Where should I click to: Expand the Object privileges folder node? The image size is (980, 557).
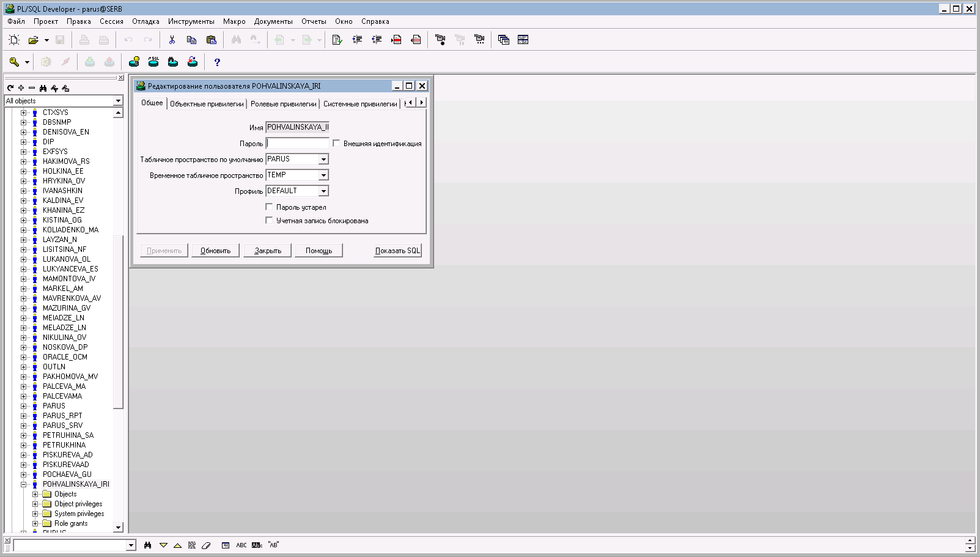coord(35,504)
